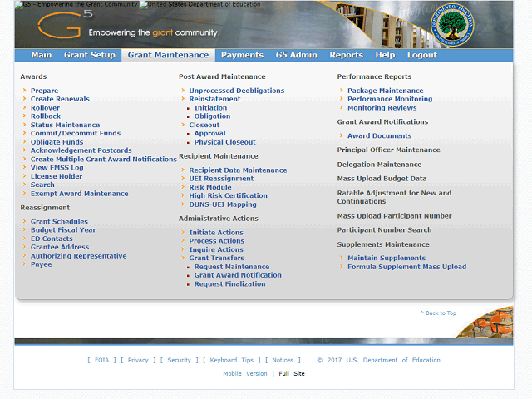Open Create Multiple Grant Award Notifications
The image size is (532, 399).
(104, 159)
